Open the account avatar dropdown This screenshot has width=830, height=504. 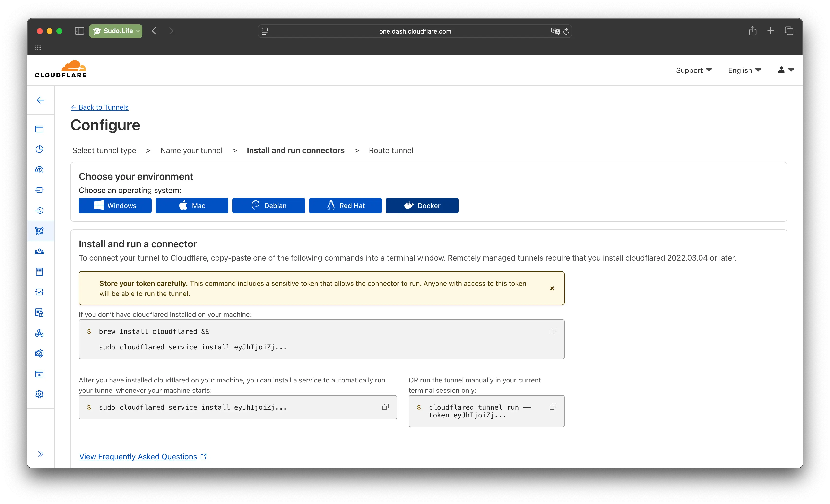[x=785, y=70]
